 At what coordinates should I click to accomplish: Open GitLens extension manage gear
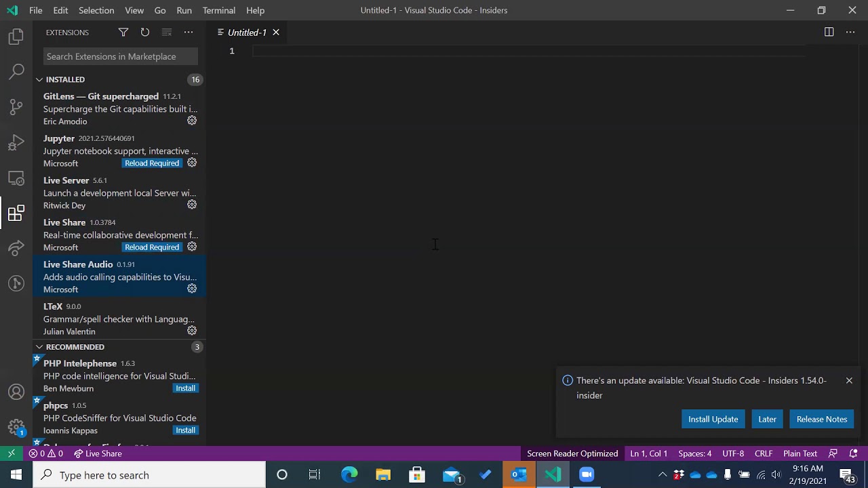pos(192,121)
